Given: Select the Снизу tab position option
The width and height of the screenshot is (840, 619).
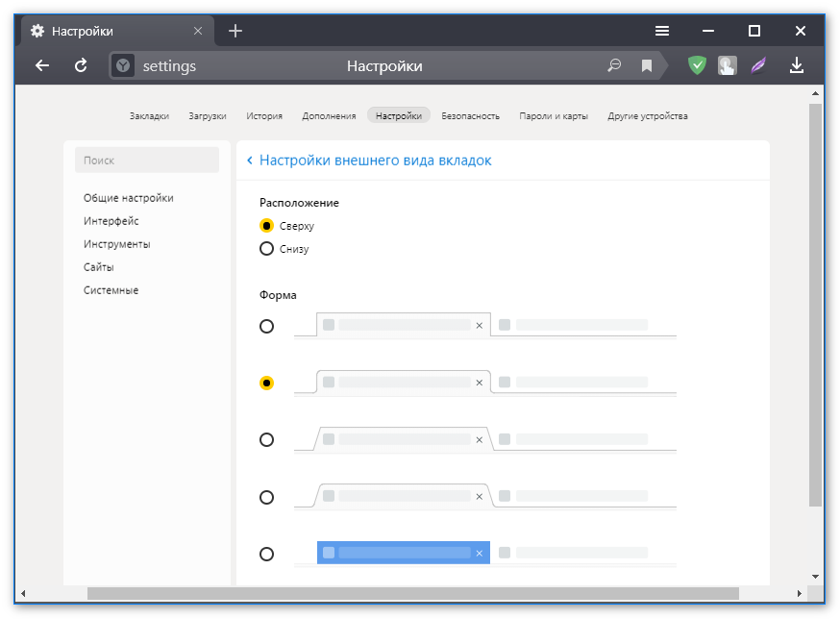Looking at the screenshot, I should pos(267,249).
